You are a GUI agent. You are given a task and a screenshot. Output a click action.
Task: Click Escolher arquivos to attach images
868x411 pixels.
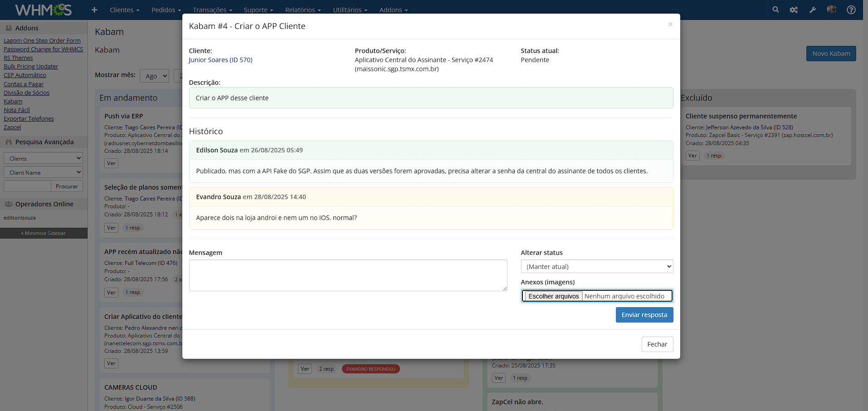point(554,296)
